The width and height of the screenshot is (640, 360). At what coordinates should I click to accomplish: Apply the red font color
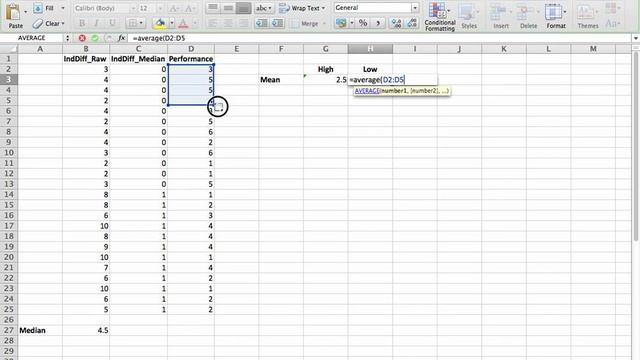(183, 24)
